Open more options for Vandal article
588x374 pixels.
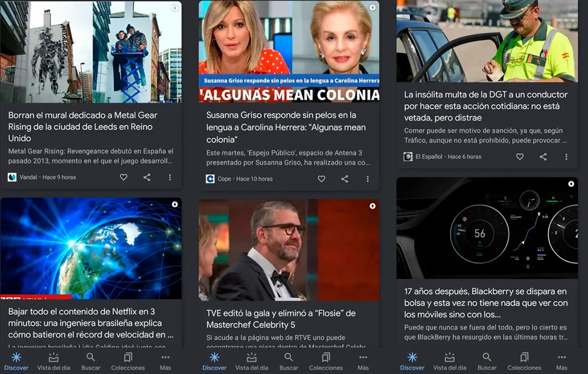tap(170, 177)
